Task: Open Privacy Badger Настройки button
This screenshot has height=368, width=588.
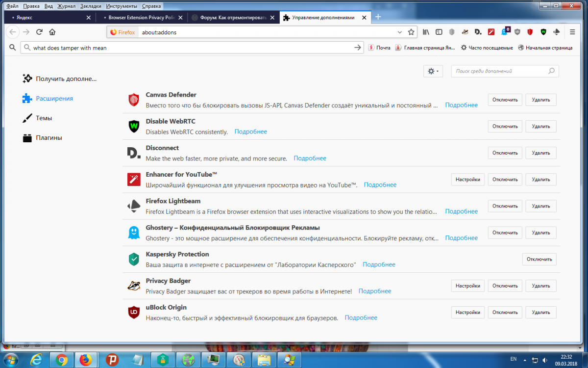Action: pos(468,286)
